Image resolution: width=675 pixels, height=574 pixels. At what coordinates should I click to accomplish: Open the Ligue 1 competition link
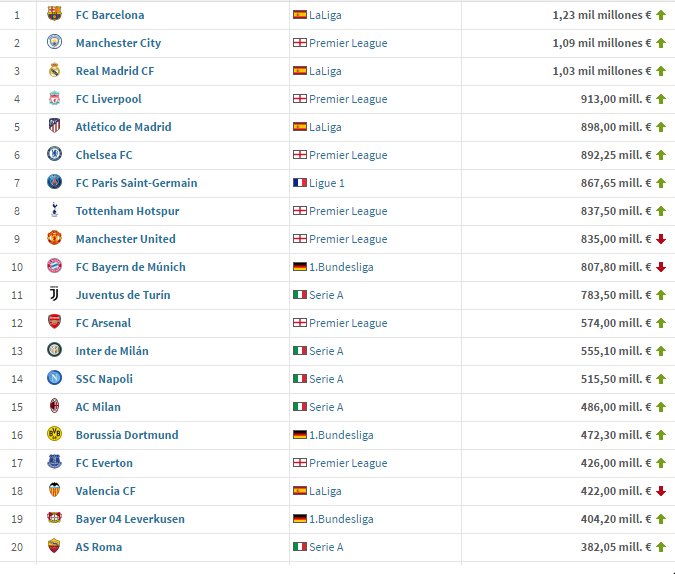tap(327, 183)
